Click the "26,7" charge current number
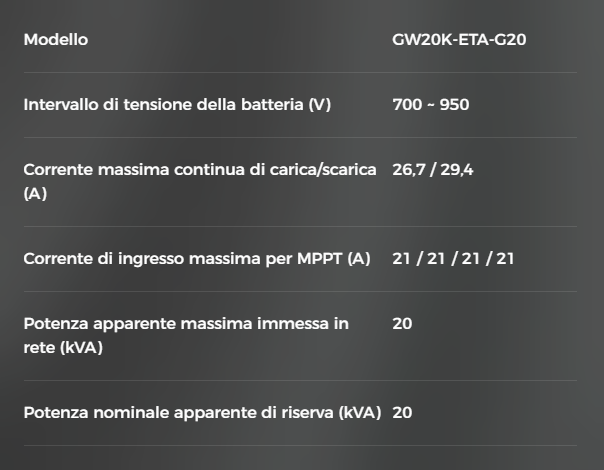 (x=409, y=171)
